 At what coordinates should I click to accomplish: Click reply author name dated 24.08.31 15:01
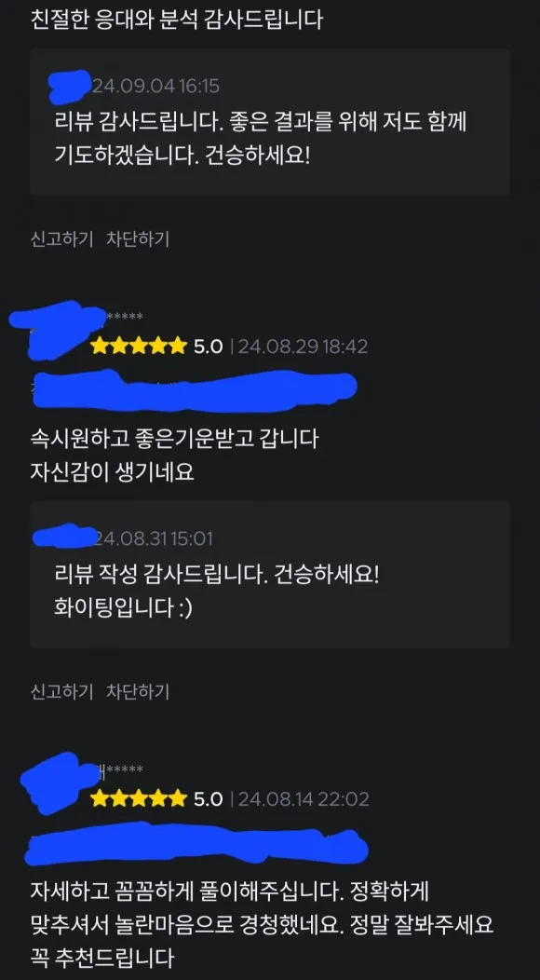(63, 538)
